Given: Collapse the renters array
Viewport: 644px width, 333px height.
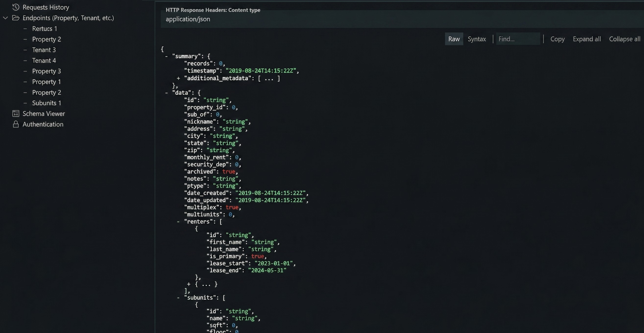Looking at the screenshot, I should (178, 222).
